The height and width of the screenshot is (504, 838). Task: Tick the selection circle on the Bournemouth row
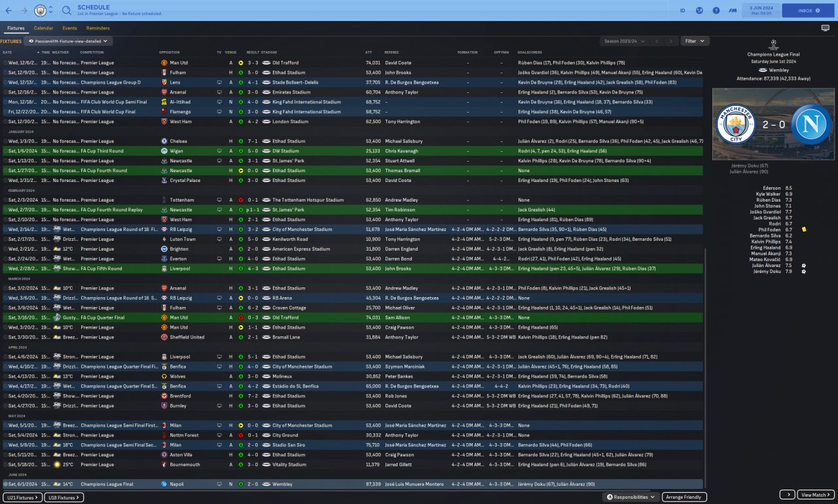5,465
